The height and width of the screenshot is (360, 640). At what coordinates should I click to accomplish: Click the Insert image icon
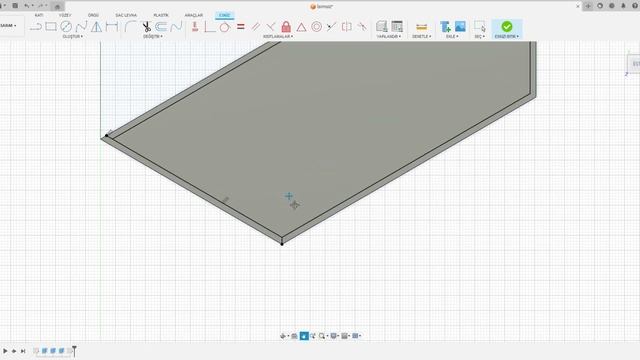460,27
